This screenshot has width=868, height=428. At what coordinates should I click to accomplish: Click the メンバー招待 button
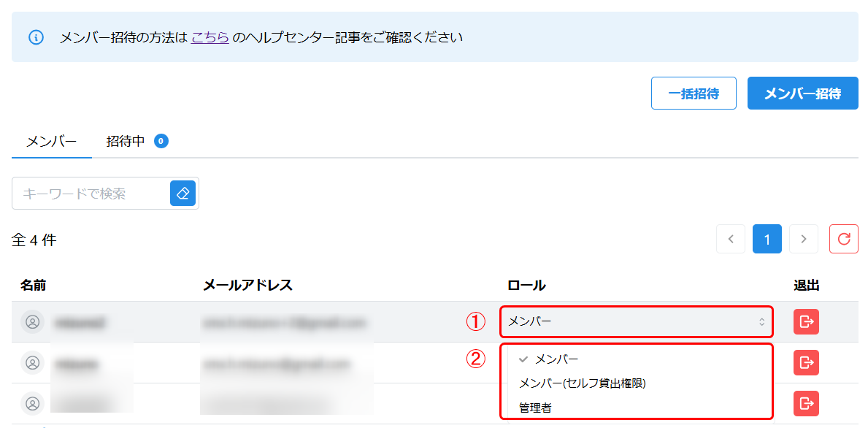802,93
